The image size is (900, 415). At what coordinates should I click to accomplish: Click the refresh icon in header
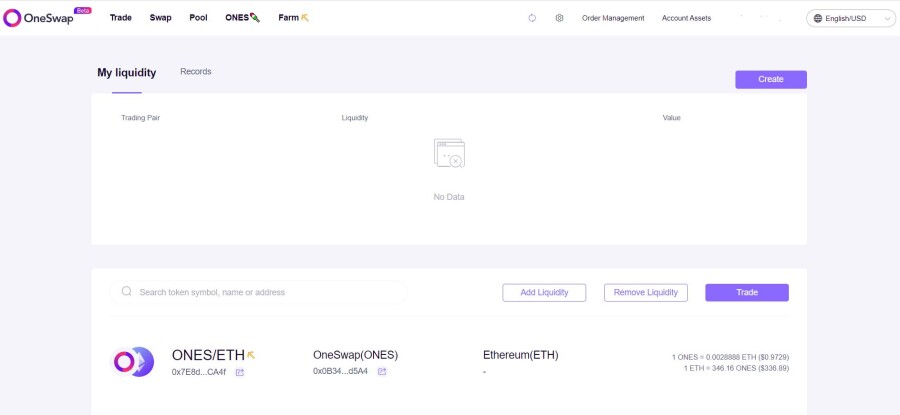click(x=532, y=18)
